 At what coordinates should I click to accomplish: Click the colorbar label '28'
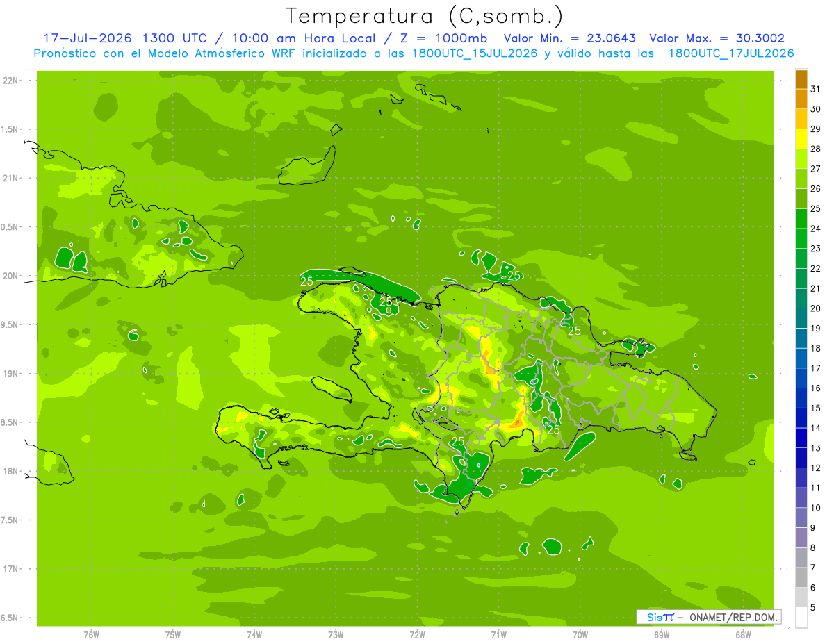tap(816, 149)
